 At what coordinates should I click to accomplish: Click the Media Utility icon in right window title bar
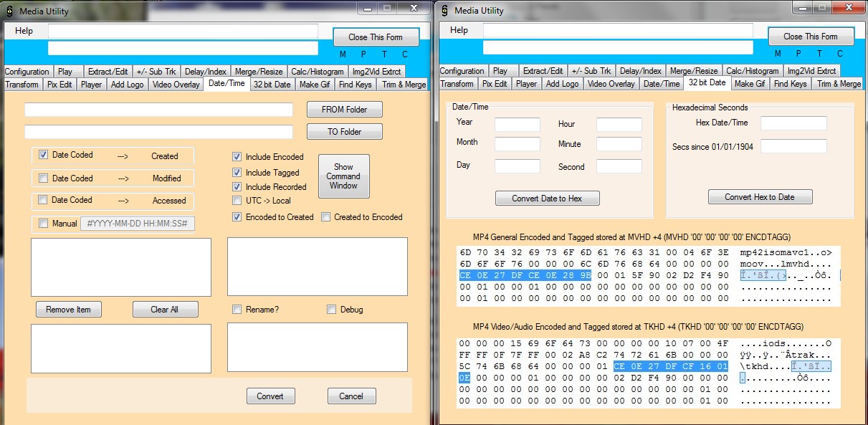coord(444,11)
